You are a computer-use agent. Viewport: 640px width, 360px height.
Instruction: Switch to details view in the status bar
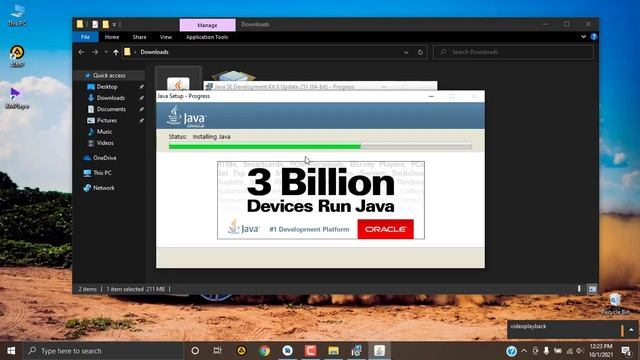pyautogui.click(x=579, y=289)
